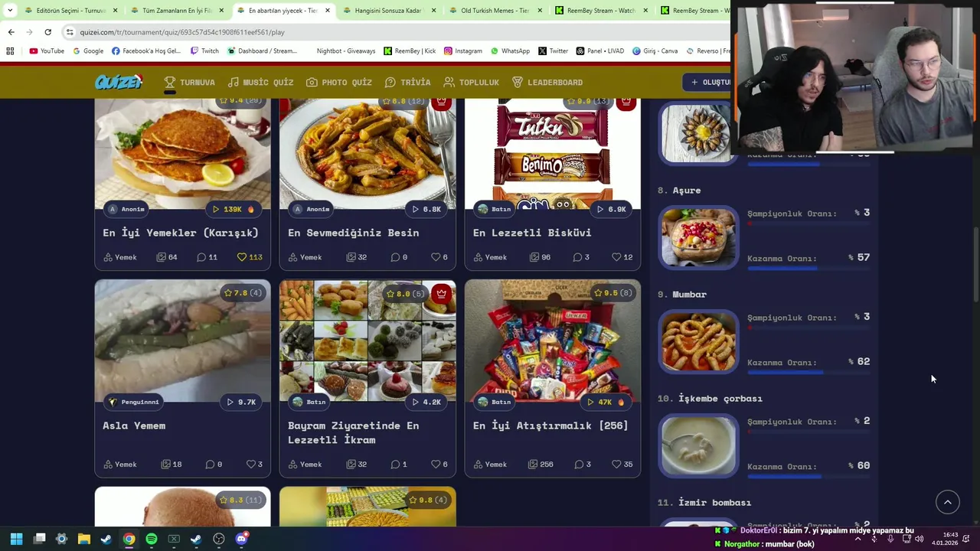Click the quizei.com URL address field
980x551 pixels.
182,32
